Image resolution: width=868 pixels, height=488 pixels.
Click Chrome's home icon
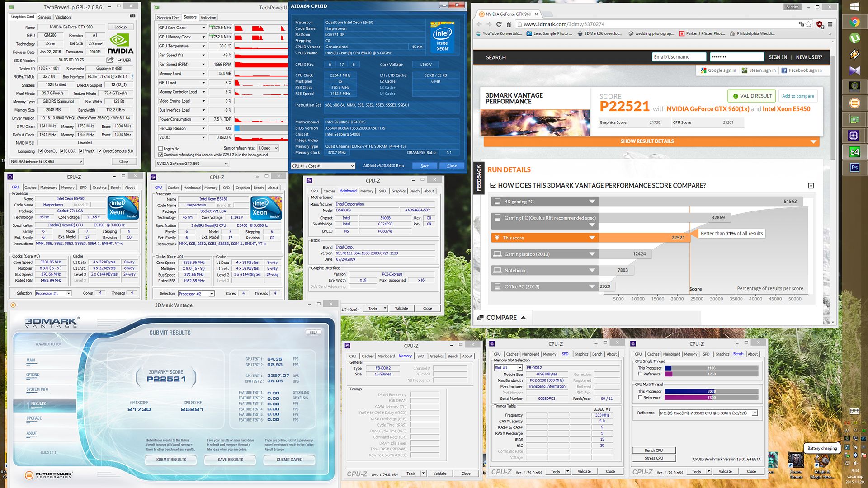(x=509, y=24)
